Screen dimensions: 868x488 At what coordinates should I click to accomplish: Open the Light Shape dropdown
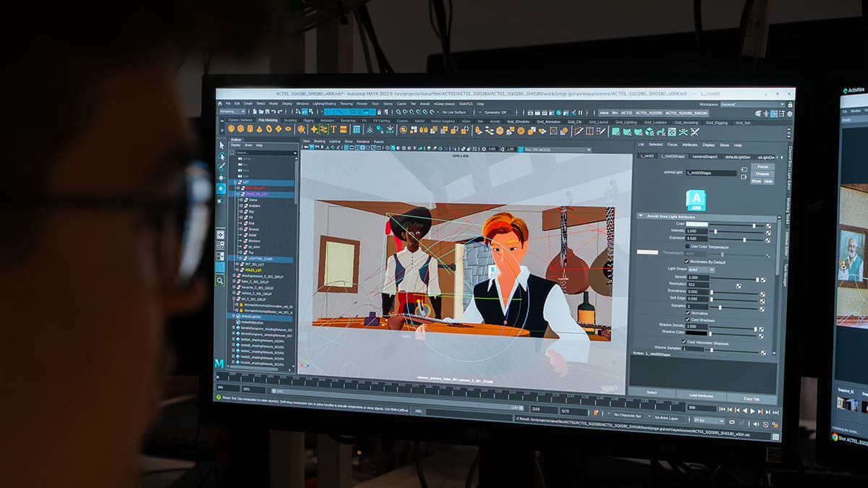[x=701, y=269]
